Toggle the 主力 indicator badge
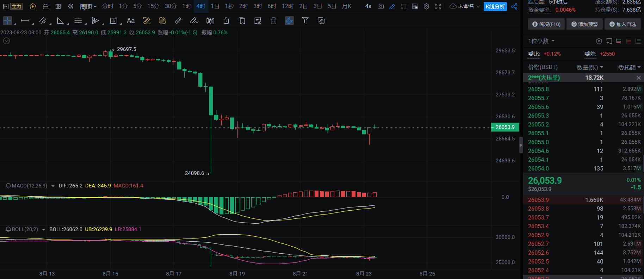The width and height of the screenshot is (644, 279). [16, 6]
